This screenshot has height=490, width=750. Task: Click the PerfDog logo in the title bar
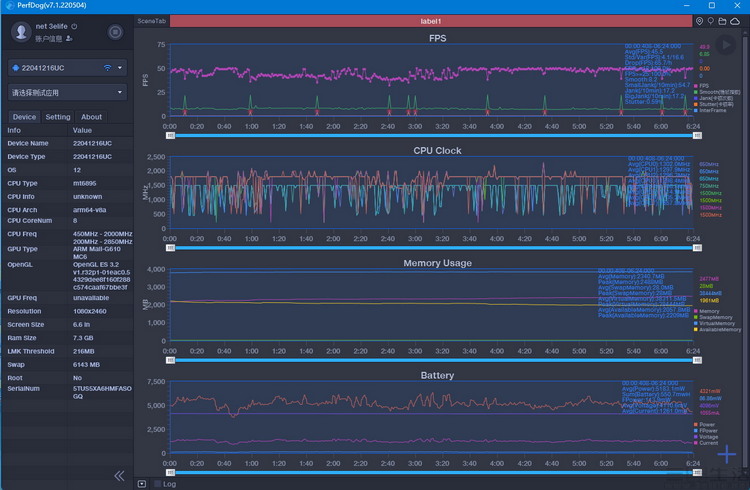pyautogui.click(x=9, y=5)
